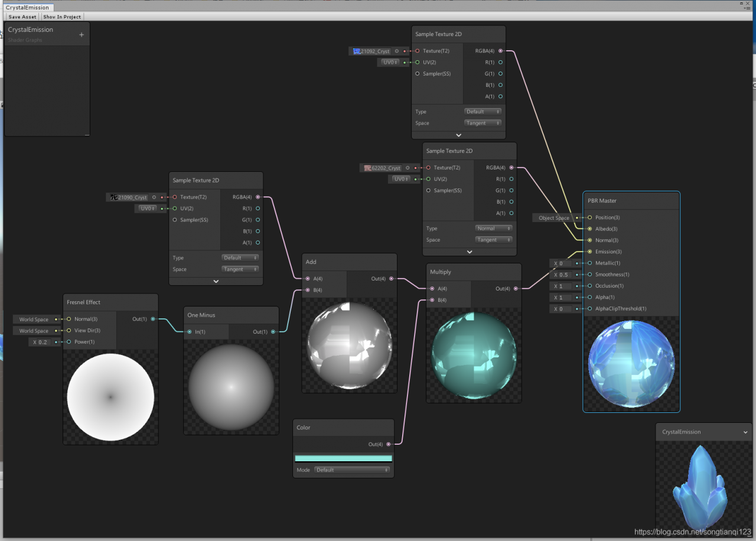
Task: Click World Space label beside View Dir(3) input
Action: 34,331
